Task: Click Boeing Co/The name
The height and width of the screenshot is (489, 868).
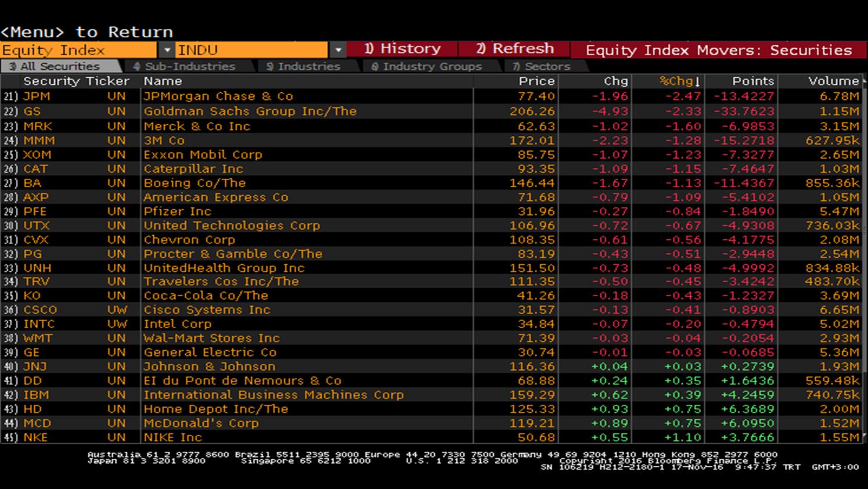Action: click(195, 183)
